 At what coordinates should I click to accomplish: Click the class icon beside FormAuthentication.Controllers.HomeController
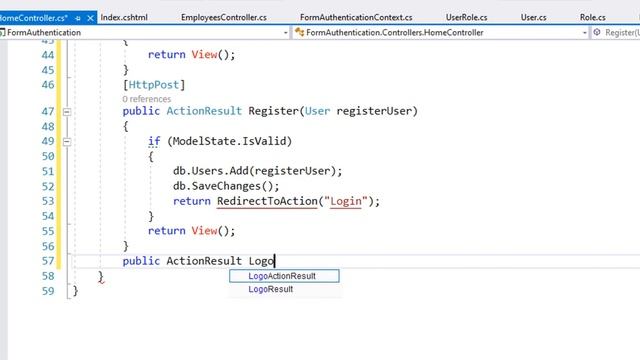click(299, 32)
